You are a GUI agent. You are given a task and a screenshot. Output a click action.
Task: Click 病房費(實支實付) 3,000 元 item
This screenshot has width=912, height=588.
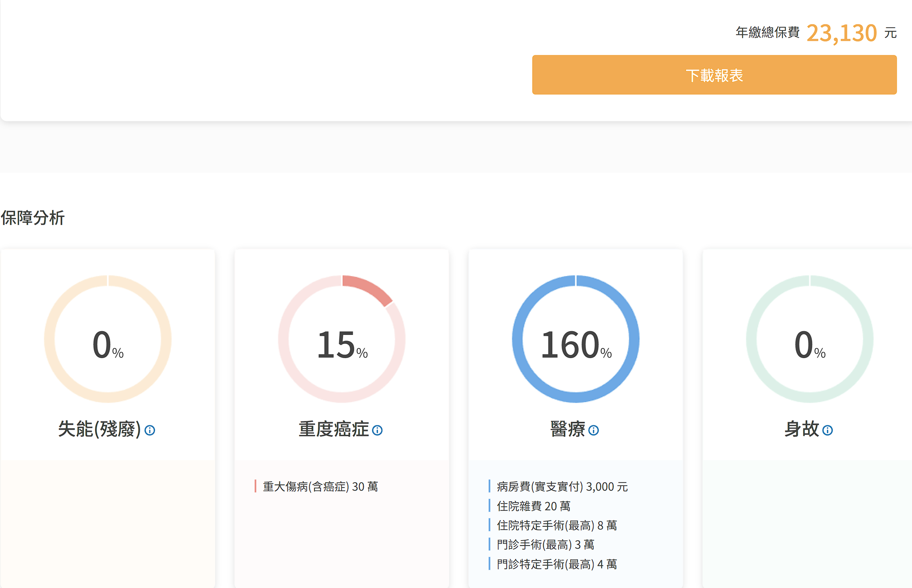[x=562, y=487]
